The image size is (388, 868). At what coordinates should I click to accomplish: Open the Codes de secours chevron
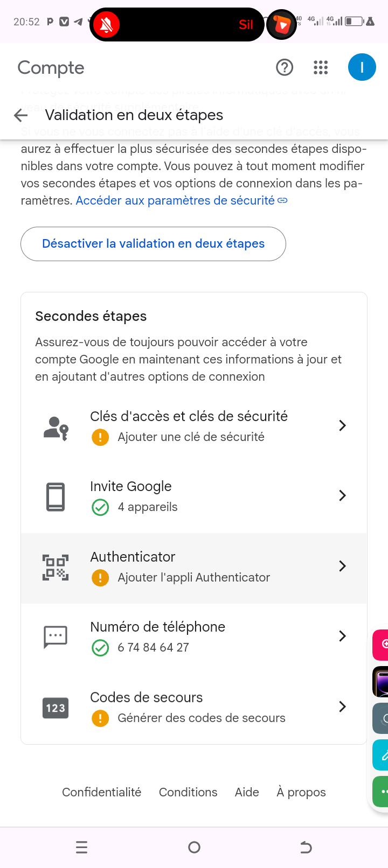click(x=342, y=706)
